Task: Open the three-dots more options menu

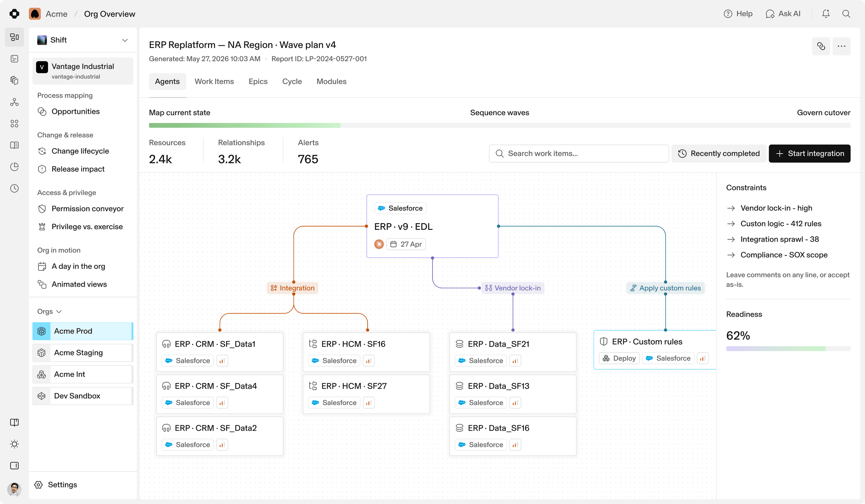Action: [841, 46]
